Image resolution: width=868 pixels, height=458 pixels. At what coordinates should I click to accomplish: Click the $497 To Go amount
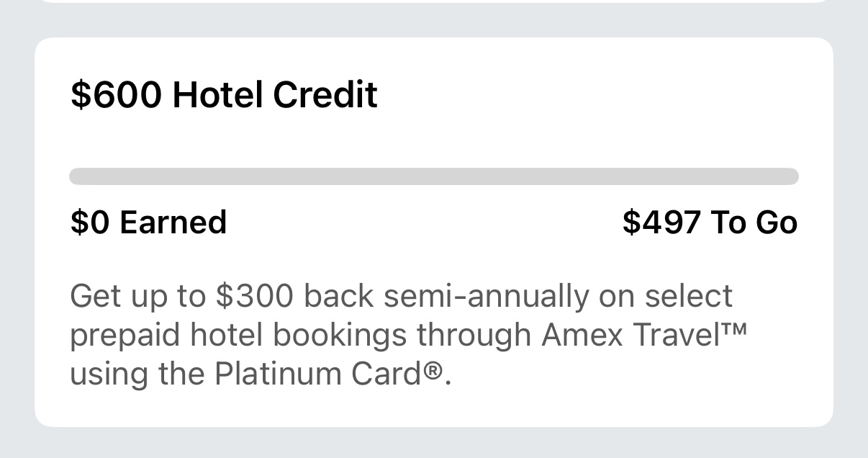(710, 222)
